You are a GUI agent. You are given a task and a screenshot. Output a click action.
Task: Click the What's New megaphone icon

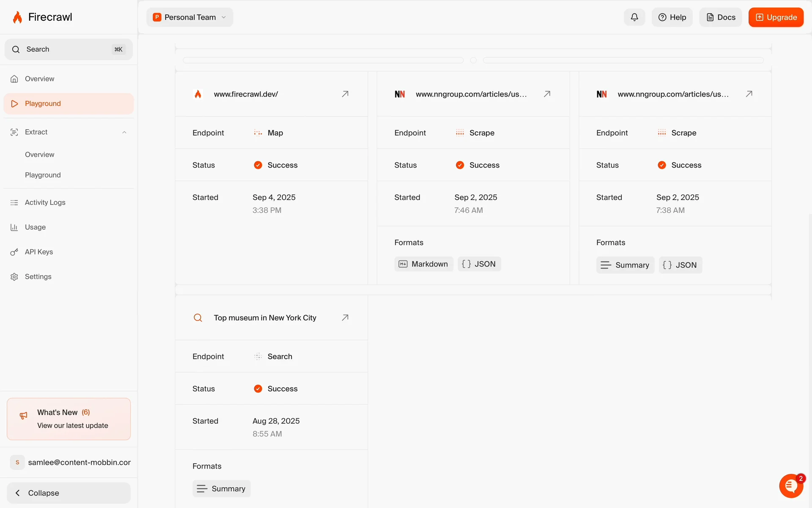pos(24,416)
